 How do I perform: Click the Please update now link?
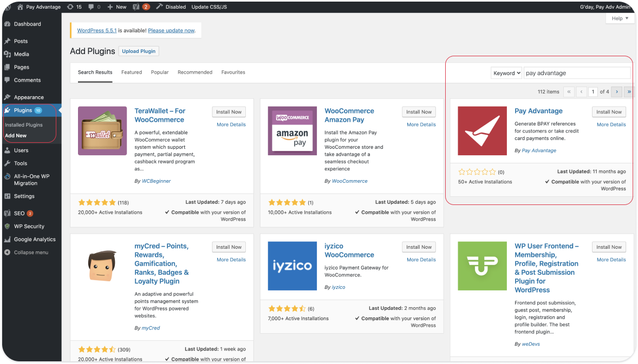pos(171,30)
